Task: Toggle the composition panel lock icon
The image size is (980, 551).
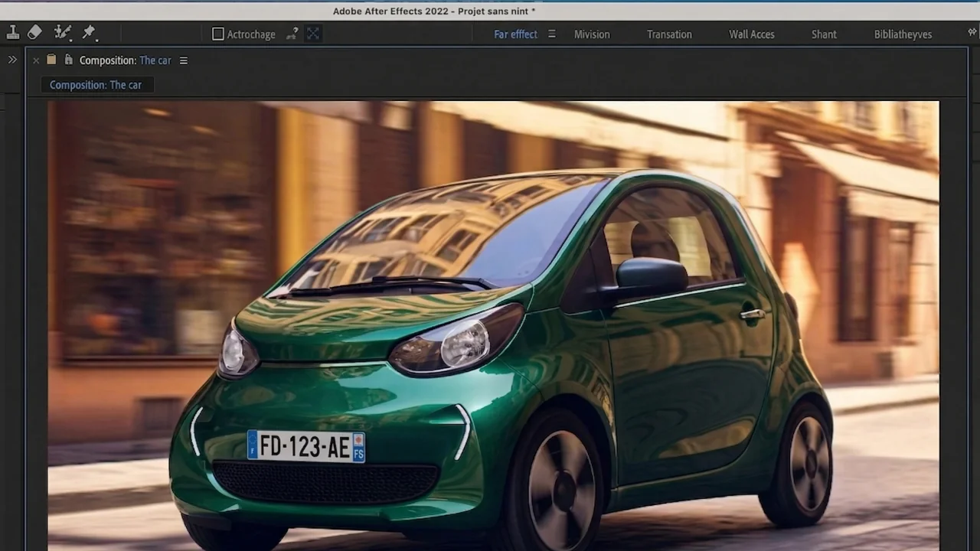Action: point(68,60)
